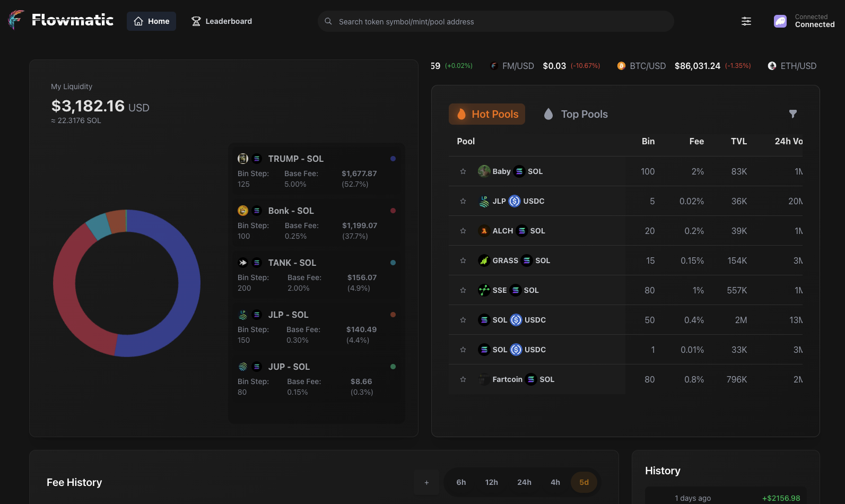Image resolution: width=845 pixels, height=504 pixels.
Task: Open the settings sliders icon
Action: click(746, 21)
